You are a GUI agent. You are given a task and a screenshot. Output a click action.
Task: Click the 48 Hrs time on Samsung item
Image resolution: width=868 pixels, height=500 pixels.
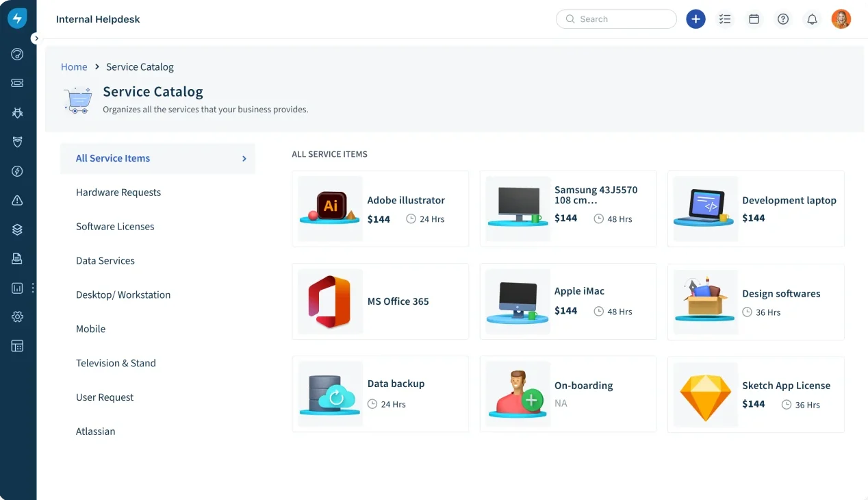coord(613,219)
